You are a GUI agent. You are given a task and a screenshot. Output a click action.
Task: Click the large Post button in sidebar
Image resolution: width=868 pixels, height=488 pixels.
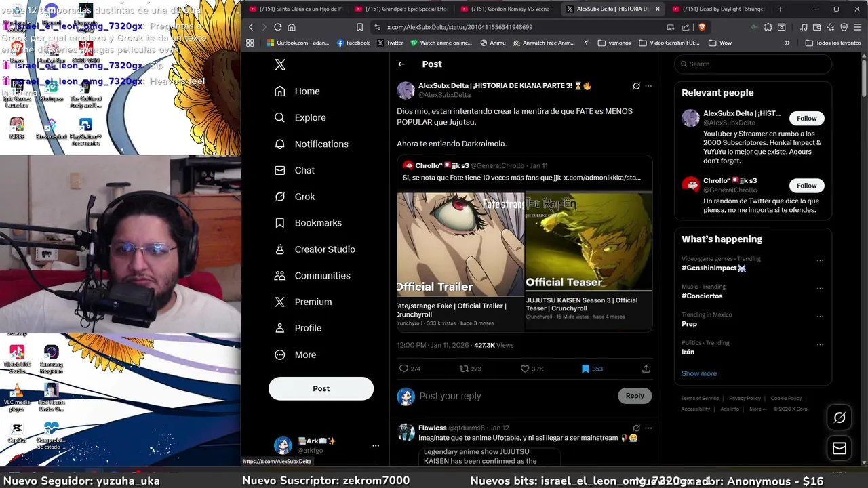pos(321,388)
